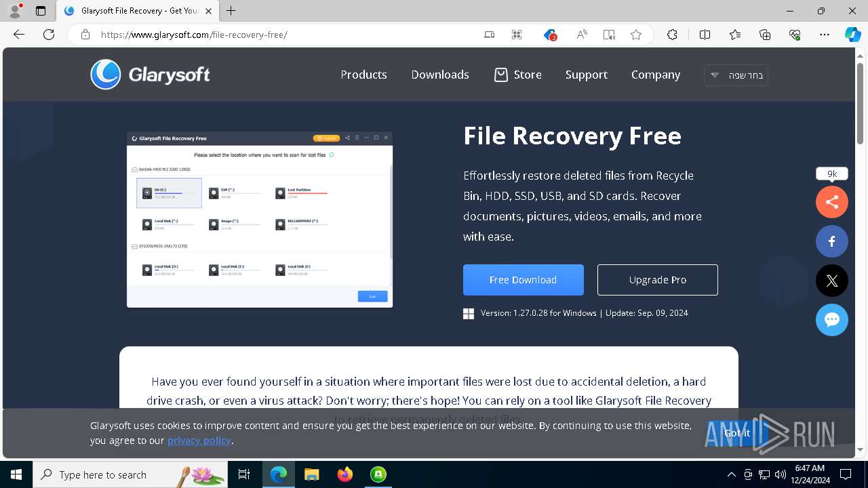Open Browser essentials heart icon
868x488 pixels.
[x=795, y=35]
